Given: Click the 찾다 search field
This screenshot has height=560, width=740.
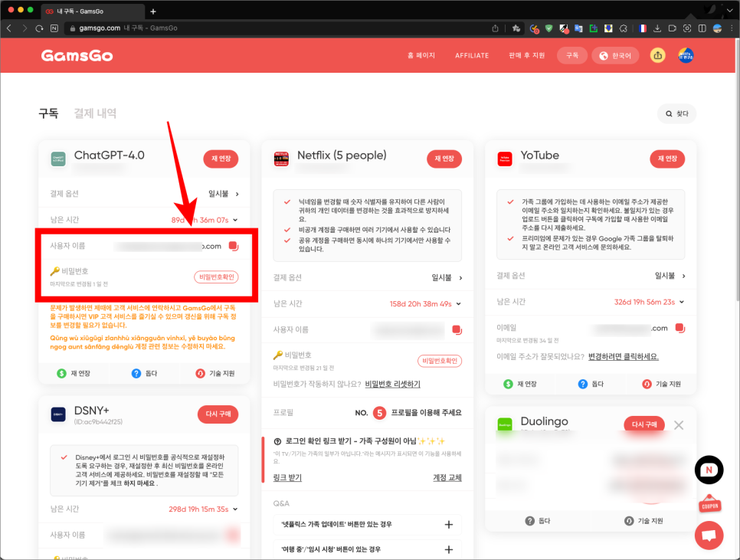Looking at the screenshot, I should click(x=676, y=113).
